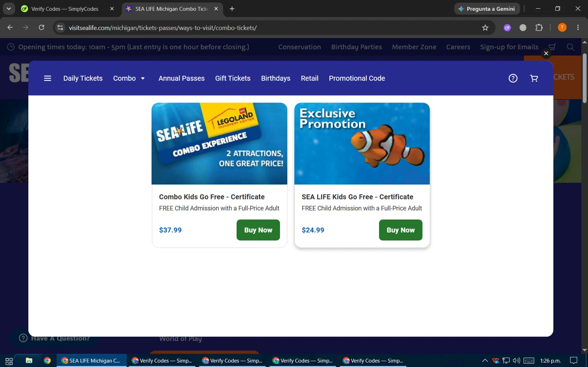The width and height of the screenshot is (588, 367).
Task: Reload the page
Action: 42,27
